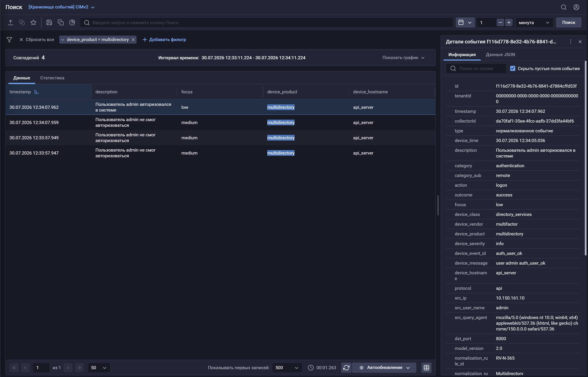Click the collectorId value
Screen dimensions: 588x377
pos(535,121)
